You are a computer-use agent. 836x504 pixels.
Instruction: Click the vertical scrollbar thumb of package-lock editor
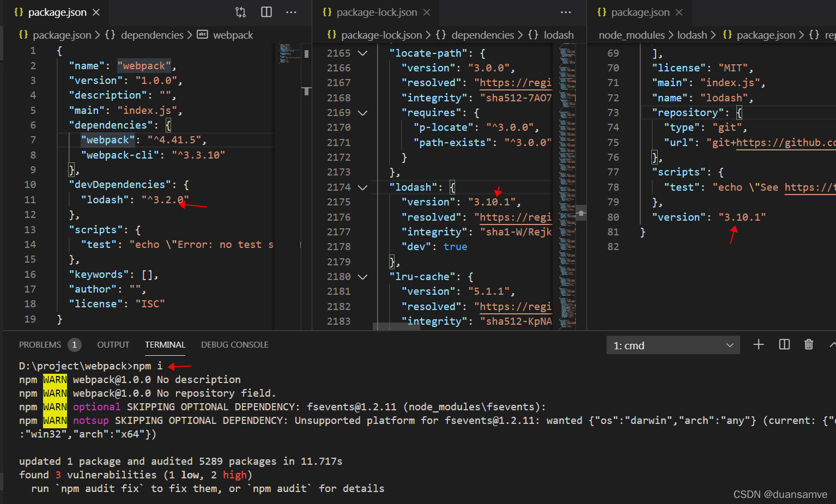581,213
